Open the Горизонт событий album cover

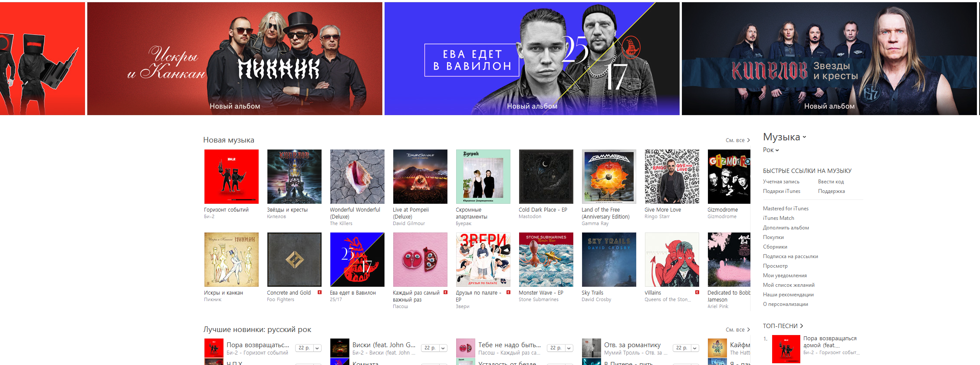click(231, 176)
